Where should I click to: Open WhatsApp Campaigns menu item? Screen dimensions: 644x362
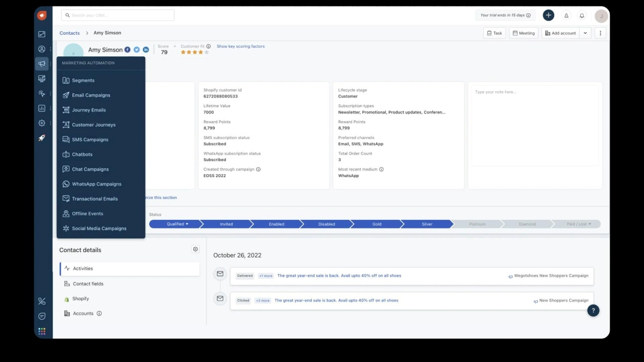tap(97, 184)
